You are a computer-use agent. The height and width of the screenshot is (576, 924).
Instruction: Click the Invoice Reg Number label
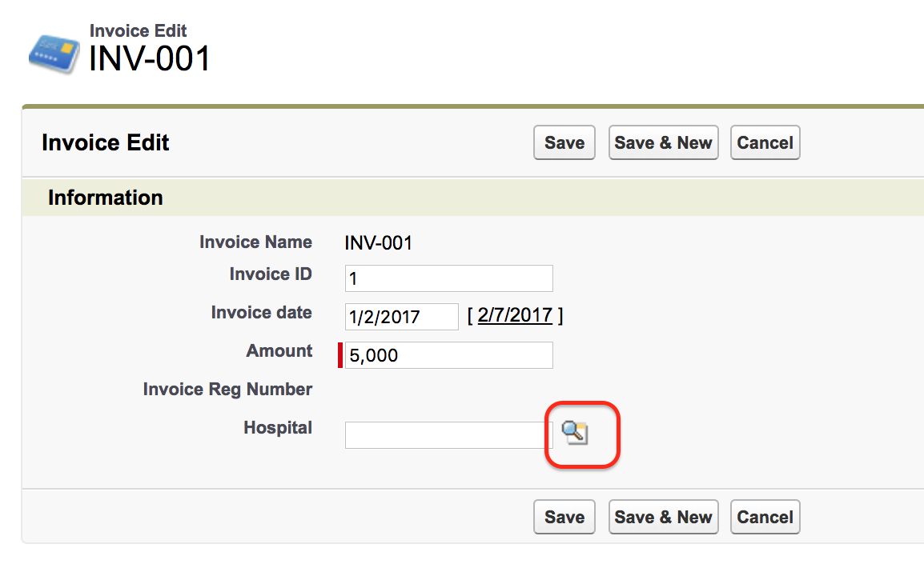(227, 389)
